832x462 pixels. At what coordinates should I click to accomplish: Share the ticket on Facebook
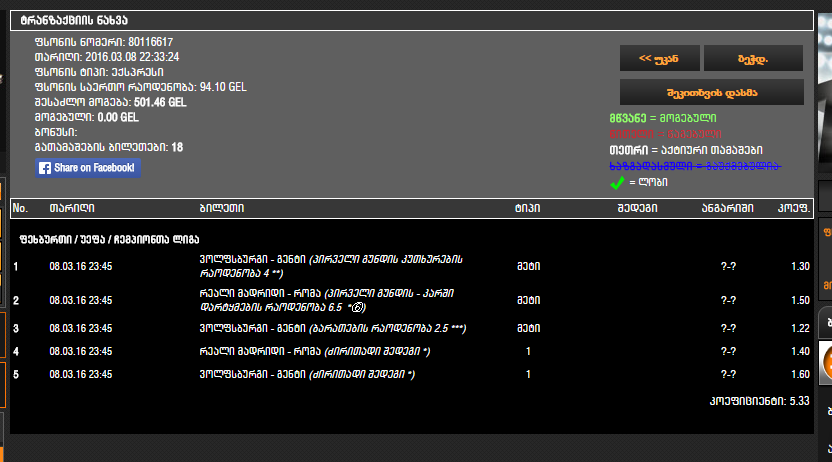click(88, 168)
